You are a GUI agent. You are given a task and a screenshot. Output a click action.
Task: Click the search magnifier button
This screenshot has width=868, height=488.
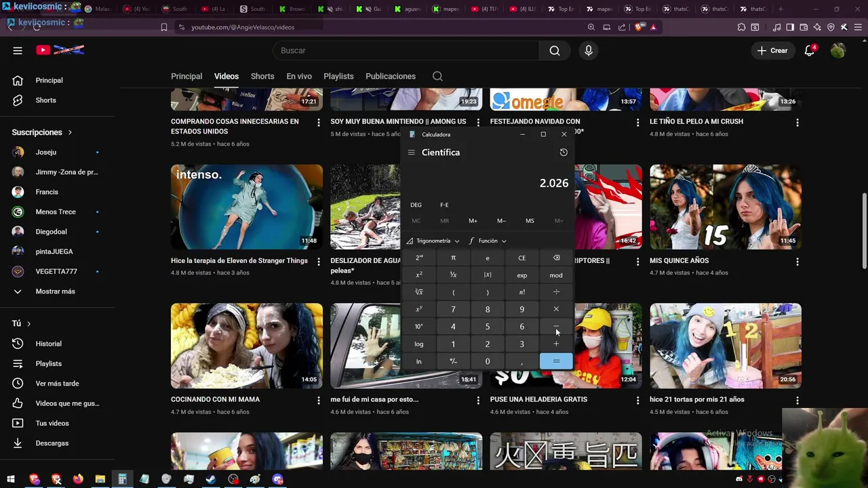(555, 51)
